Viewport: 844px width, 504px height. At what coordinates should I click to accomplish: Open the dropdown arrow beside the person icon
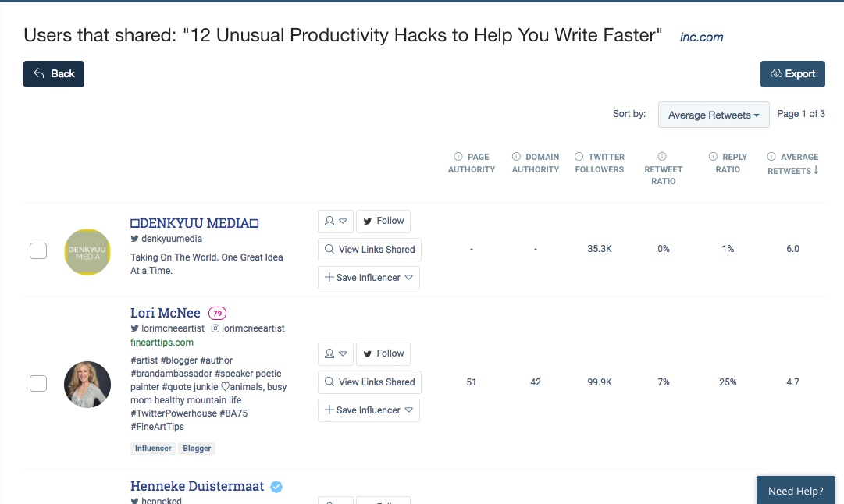(344, 221)
